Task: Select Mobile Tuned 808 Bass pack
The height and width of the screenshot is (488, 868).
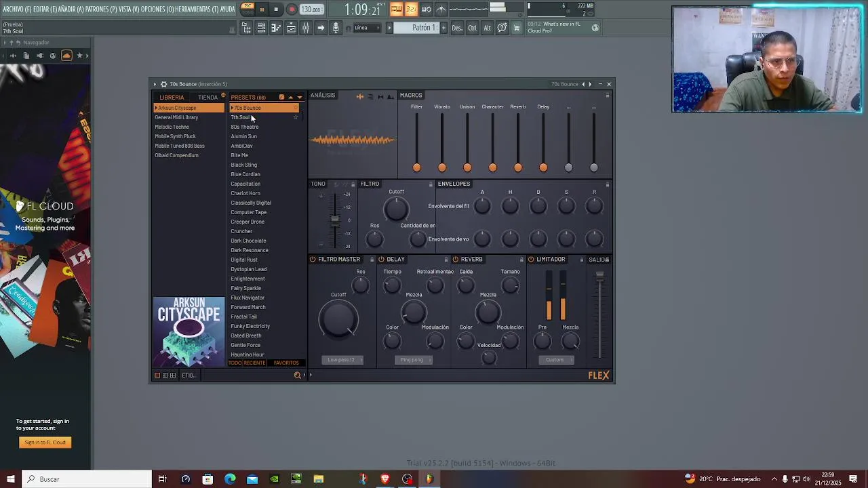Action: (x=180, y=146)
